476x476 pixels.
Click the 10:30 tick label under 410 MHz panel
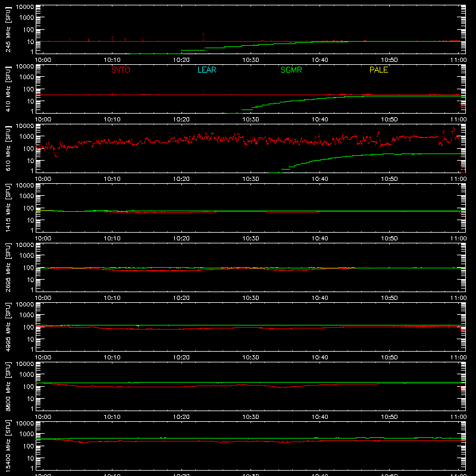click(250, 120)
